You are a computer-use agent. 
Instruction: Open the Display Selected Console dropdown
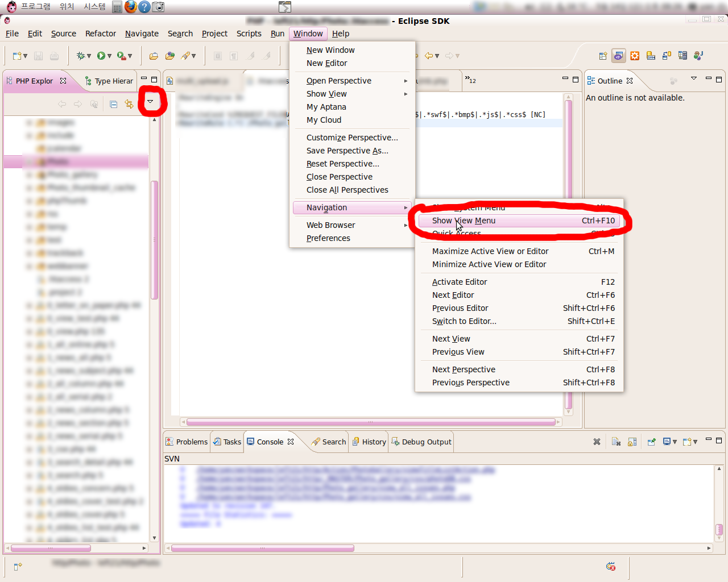pos(675,442)
